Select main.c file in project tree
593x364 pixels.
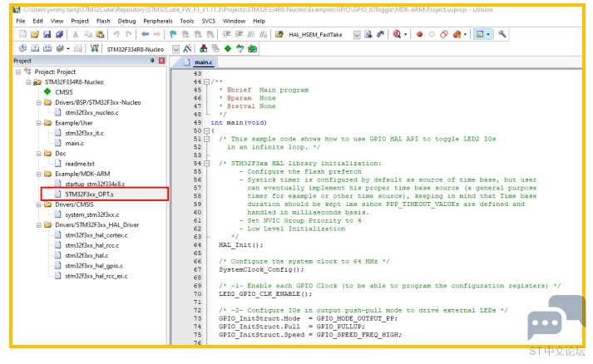[x=75, y=143]
